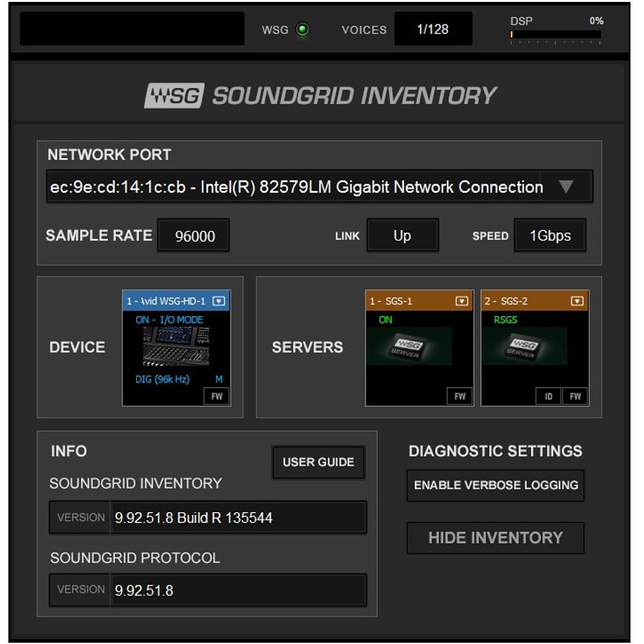
Task: Click the M master indicator on device
Action: coord(219,379)
